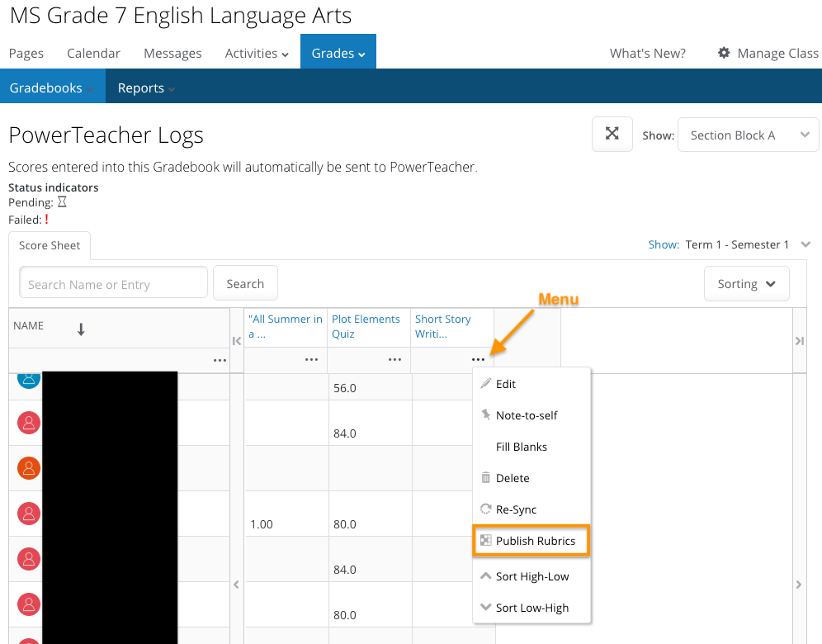The width and height of the screenshot is (822, 644).
Task: Click the fullscreen expand icon button
Action: (x=612, y=135)
